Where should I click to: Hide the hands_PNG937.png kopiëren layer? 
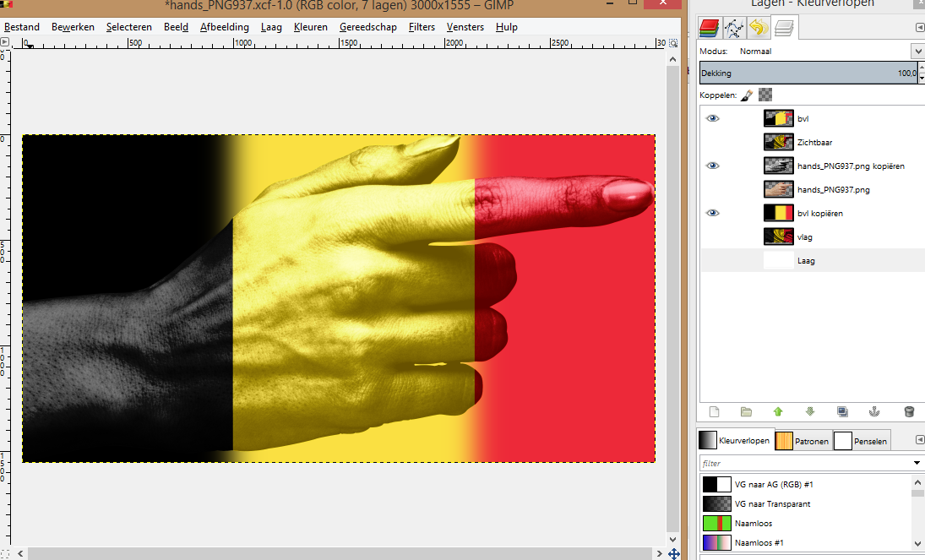pos(713,166)
